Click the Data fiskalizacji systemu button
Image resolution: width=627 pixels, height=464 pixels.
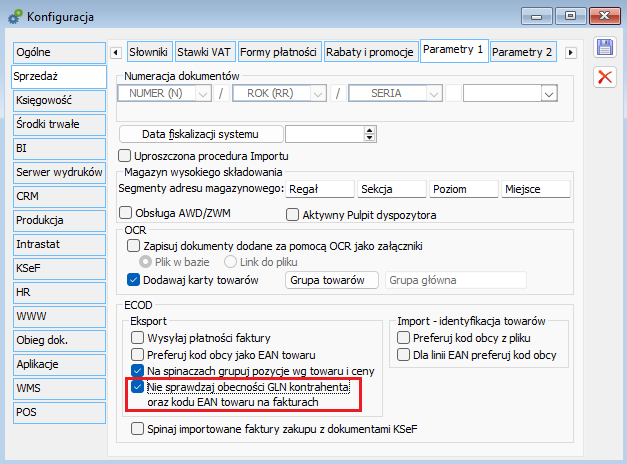pyautogui.click(x=201, y=134)
